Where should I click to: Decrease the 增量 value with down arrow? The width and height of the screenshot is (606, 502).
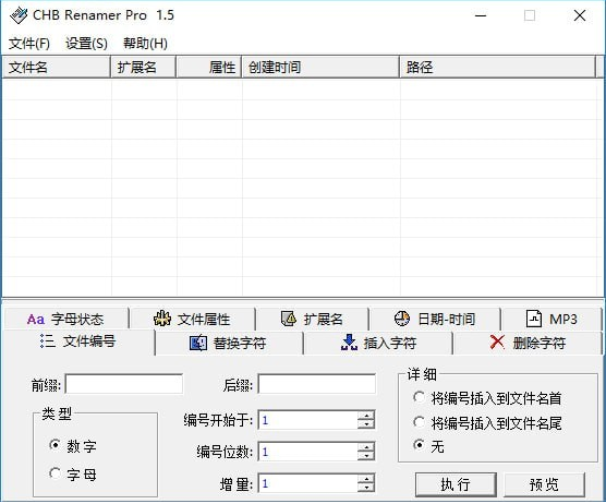(366, 488)
